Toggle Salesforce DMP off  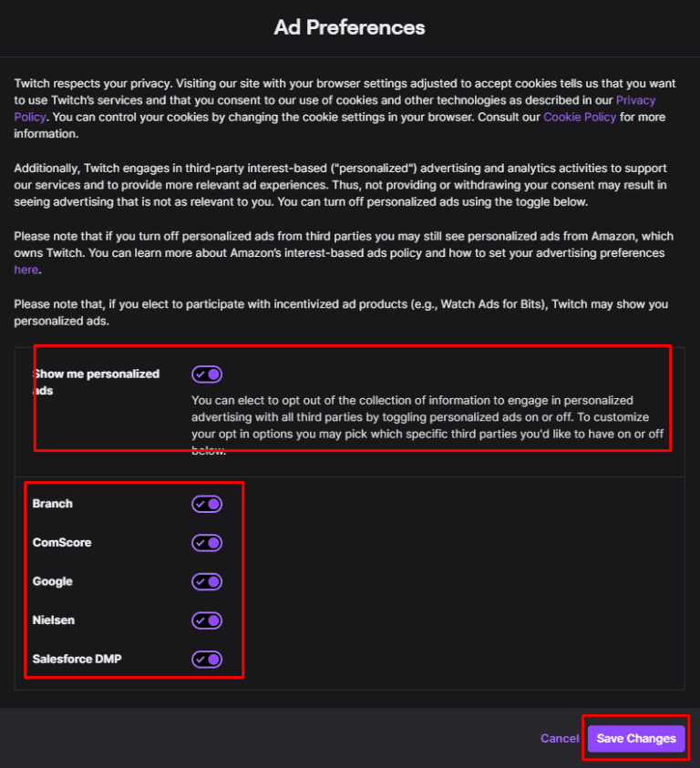pyautogui.click(x=207, y=659)
